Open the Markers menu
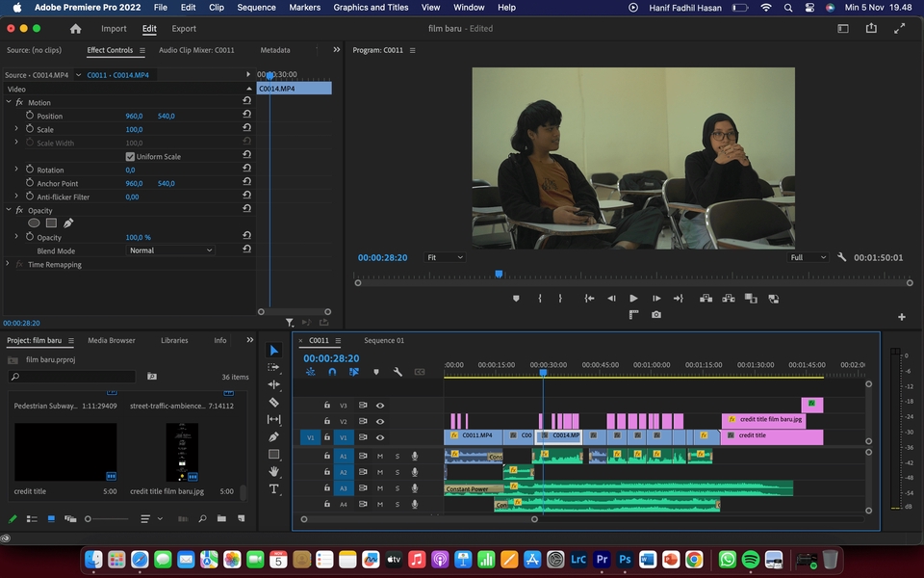The image size is (924, 578). (x=306, y=7)
